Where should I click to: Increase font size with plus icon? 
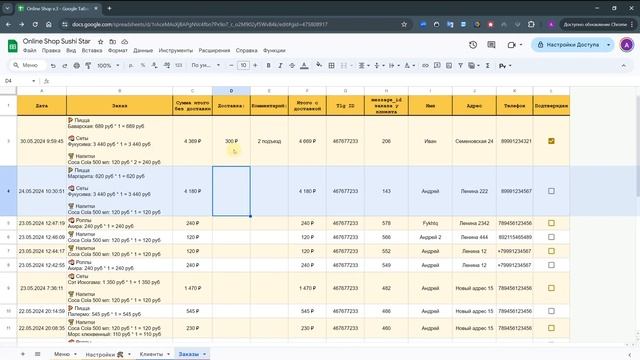tap(256, 65)
